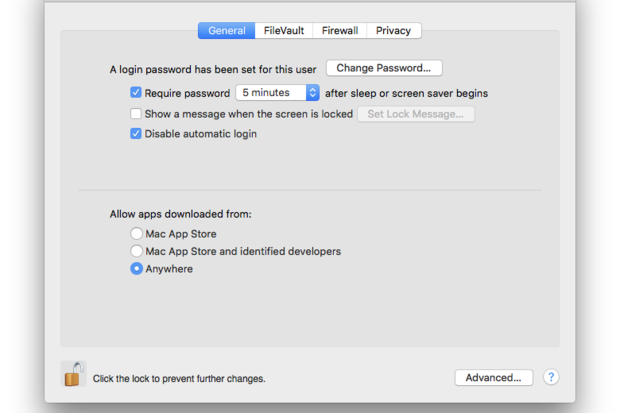This screenshot has height=413, width=620.
Task: Click the Anywhere option label
Action: pos(169,269)
